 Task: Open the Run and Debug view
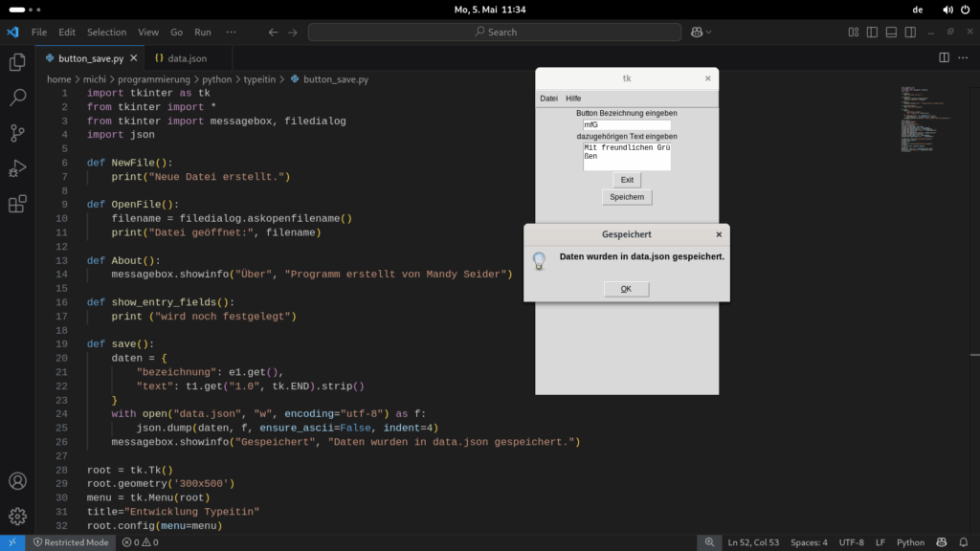[x=17, y=168]
